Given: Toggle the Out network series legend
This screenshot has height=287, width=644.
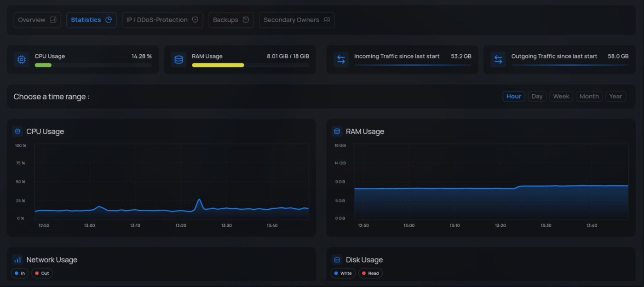Looking at the screenshot, I should tap(42, 273).
